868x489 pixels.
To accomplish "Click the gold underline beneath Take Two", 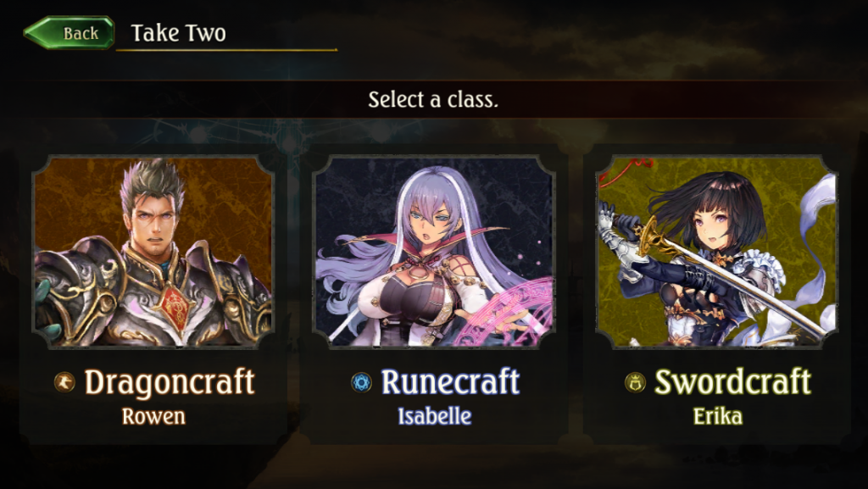I will pyautogui.click(x=226, y=50).
